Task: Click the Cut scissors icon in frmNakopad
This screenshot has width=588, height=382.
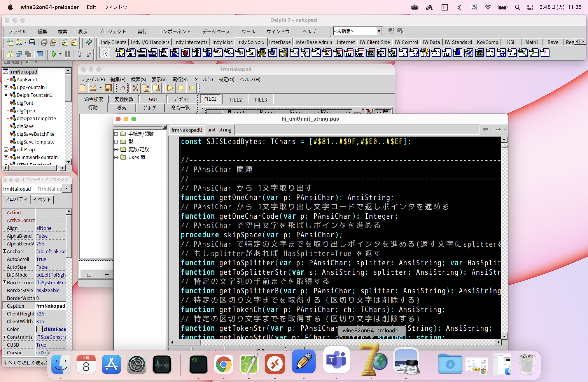Action: pos(135,88)
